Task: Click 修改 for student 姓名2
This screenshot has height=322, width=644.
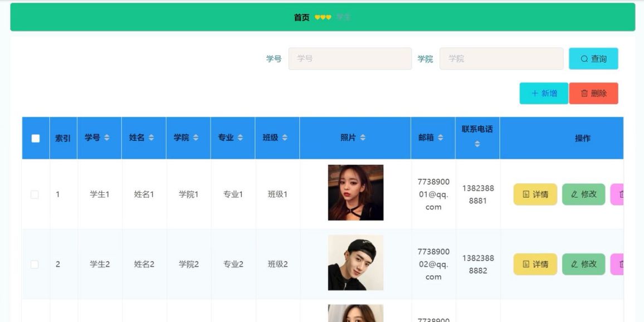Action: pos(584,264)
